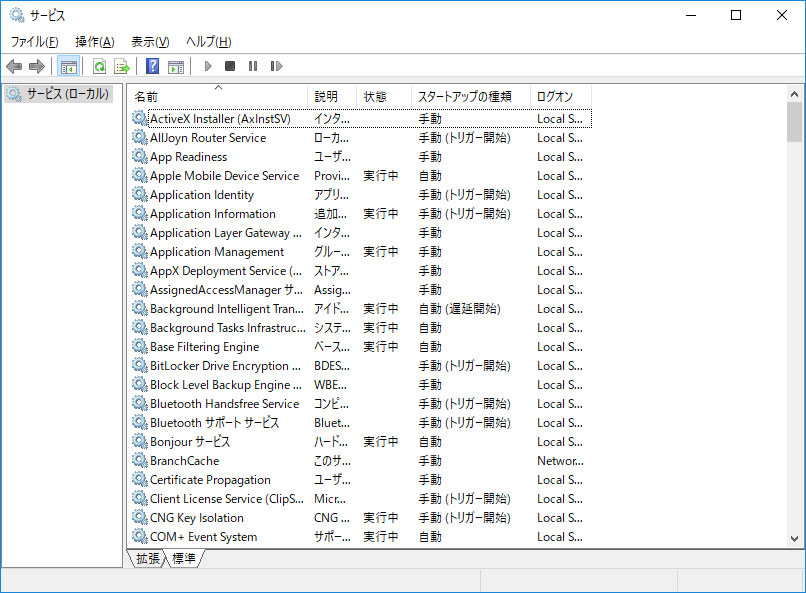Select the BranchCache service name

click(184, 461)
